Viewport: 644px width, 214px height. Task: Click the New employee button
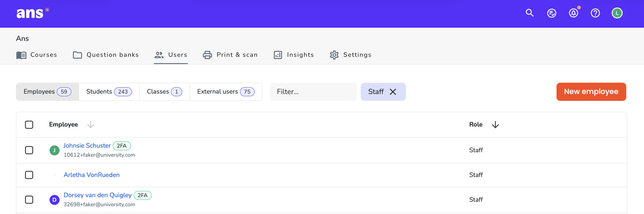pyautogui.click(x=591, y=92)
